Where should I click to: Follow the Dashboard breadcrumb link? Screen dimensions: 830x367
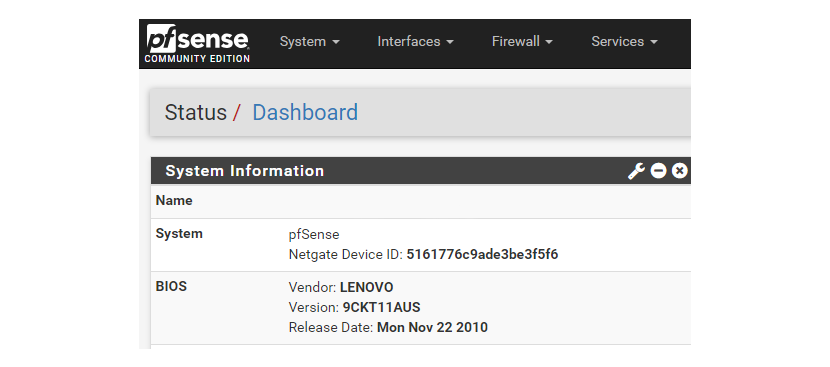tap(305, 112)
